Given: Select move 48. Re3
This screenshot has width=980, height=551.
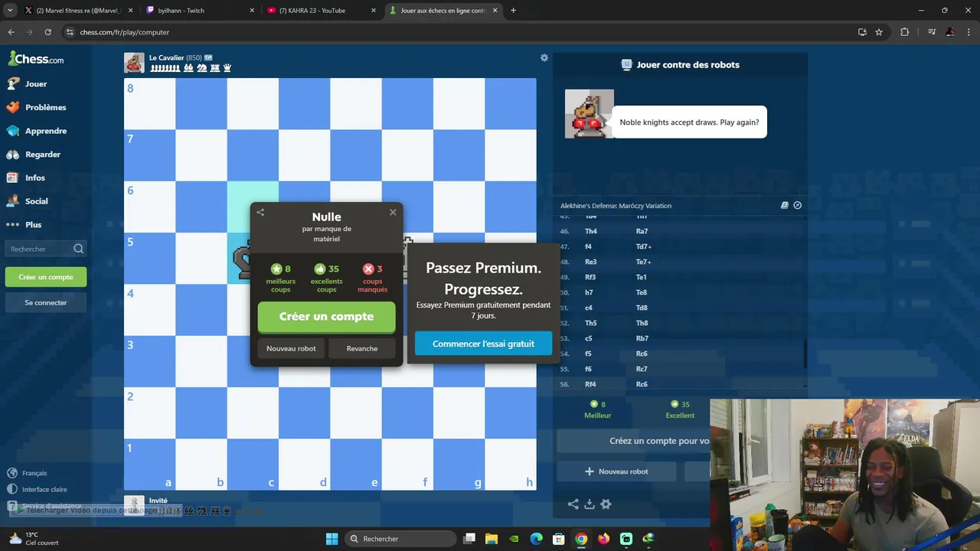Looking at the screenshot, I should (591, 262).
